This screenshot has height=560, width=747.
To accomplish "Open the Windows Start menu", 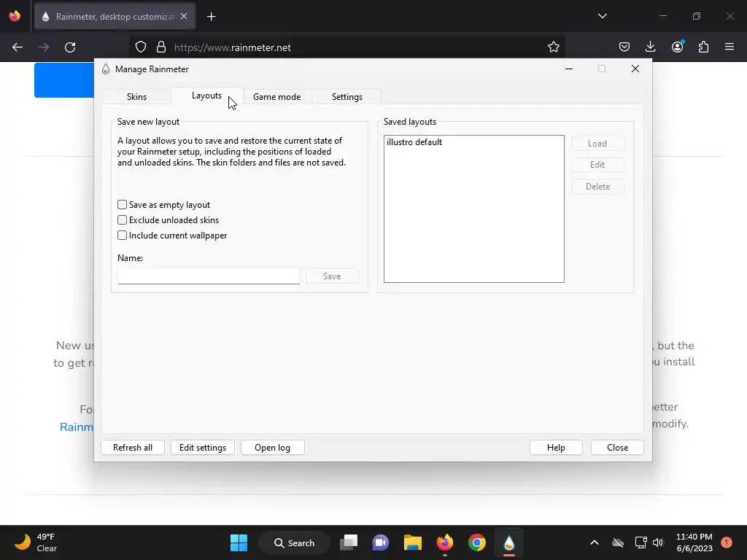I will point(239,542).
